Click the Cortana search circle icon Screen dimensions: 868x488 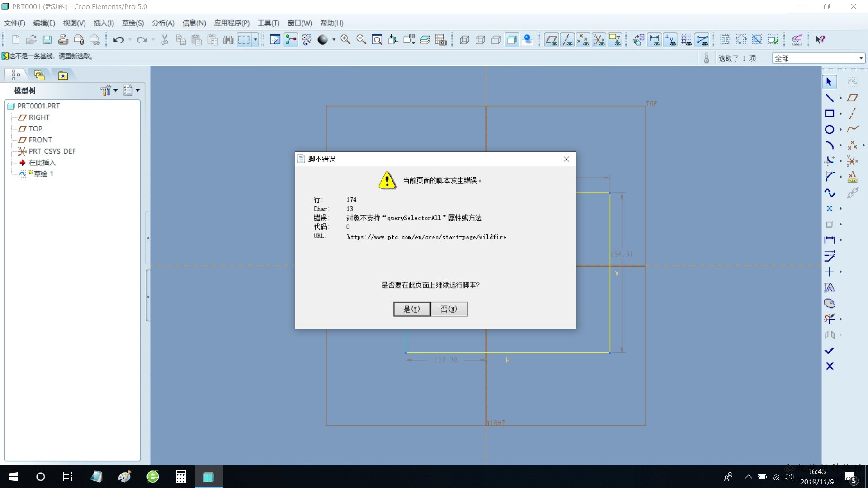(x=41, y=477)
